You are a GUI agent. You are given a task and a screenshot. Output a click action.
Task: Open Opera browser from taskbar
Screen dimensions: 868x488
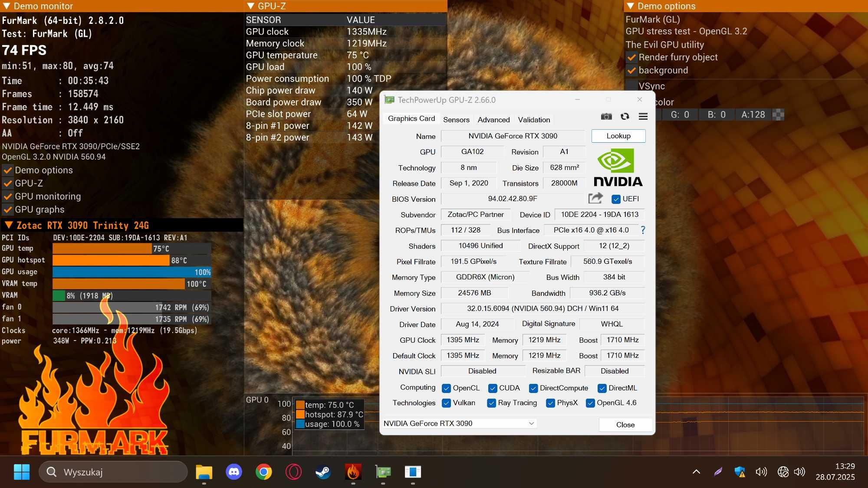pos(293,472)
